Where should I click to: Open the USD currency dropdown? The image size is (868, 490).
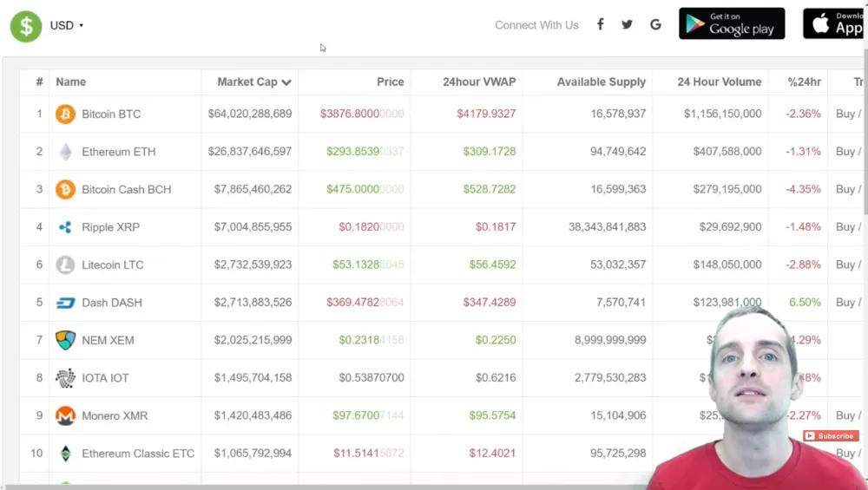66,25
